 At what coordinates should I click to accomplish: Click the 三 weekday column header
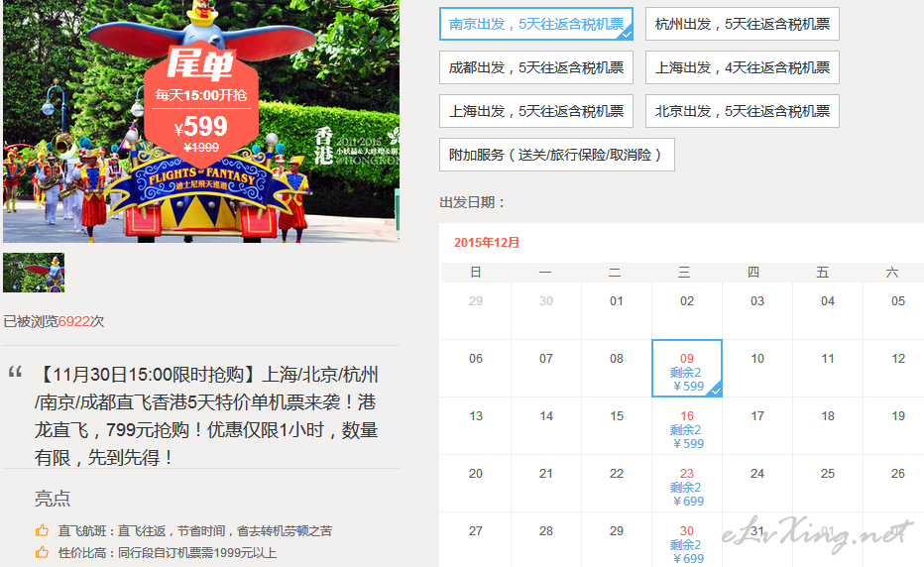point(684,273)
